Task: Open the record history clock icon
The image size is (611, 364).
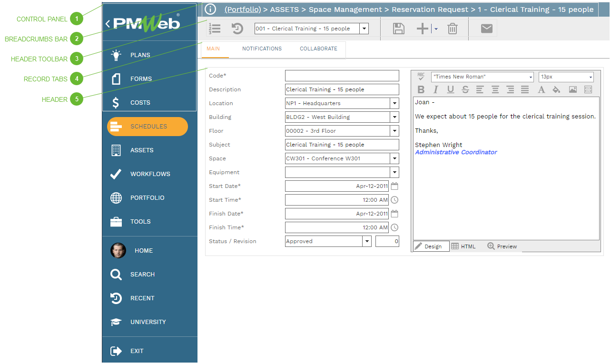Action: click(237, 29)
